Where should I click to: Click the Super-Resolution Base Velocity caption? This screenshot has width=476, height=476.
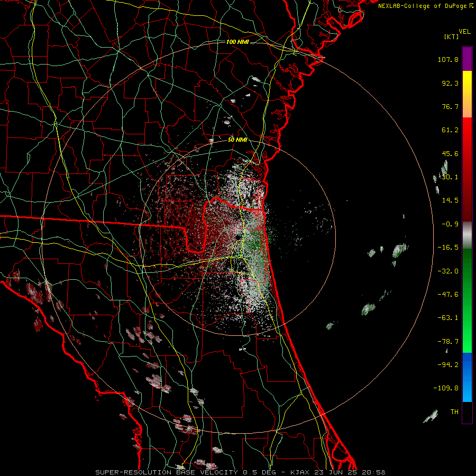point(241,472)
